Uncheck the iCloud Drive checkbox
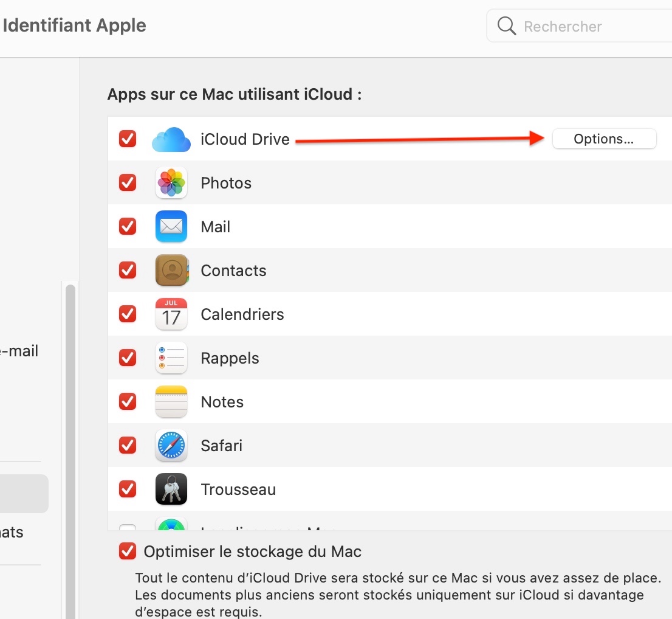Image resolution: width=672 pixels, height=619 pixels. tap(128, 139)
